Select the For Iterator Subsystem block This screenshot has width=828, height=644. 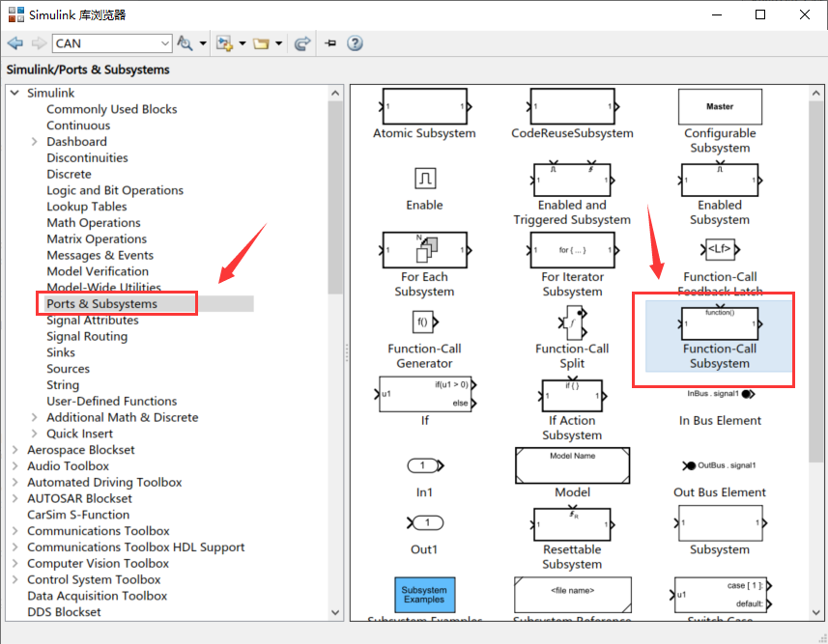pos(572,250)
